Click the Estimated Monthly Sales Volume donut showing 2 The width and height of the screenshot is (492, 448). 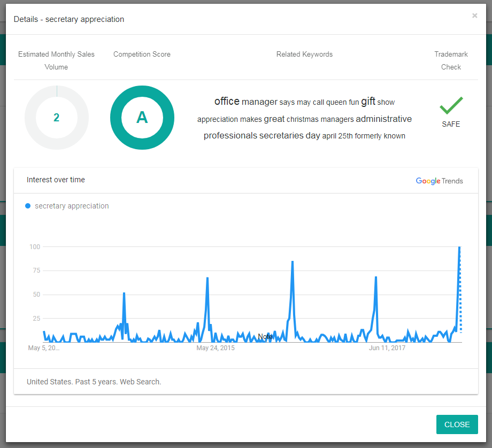tap(57, 118)
